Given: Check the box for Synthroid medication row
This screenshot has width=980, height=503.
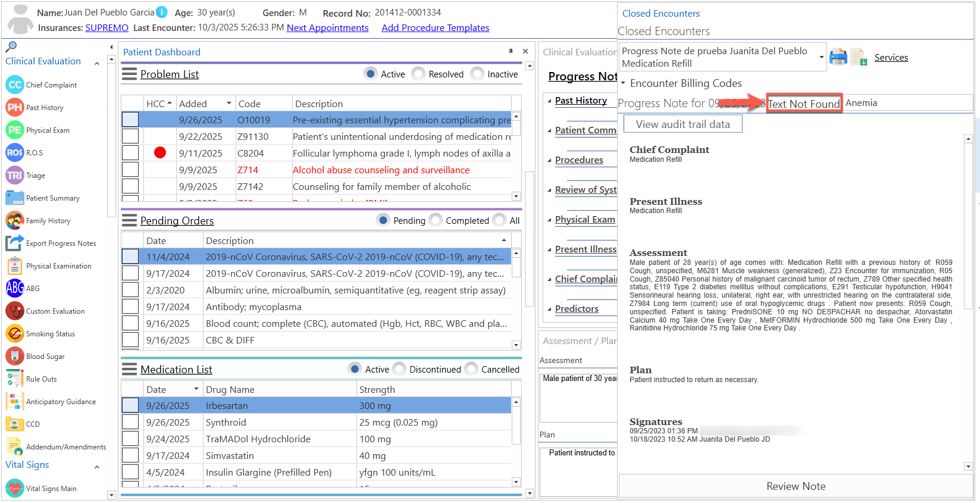Looking at the screenshot, I should point(130,422).
